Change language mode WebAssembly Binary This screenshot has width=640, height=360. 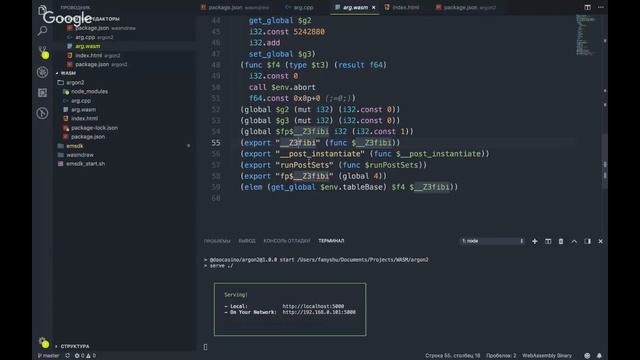click(547, 356)
